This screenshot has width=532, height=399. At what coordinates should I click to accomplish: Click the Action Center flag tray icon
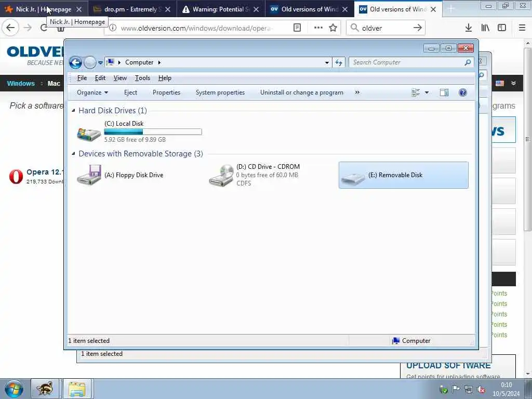pos(456,389)
